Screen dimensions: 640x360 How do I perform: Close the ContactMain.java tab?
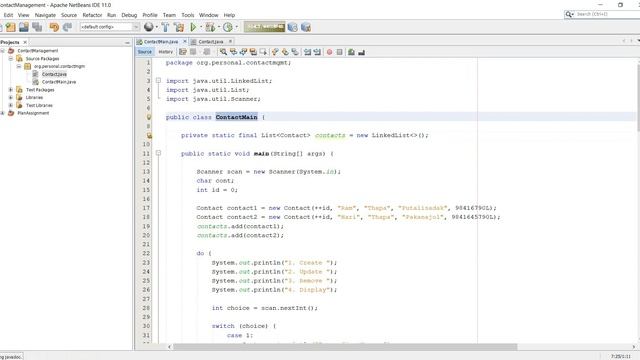click(x=184, y=42)
